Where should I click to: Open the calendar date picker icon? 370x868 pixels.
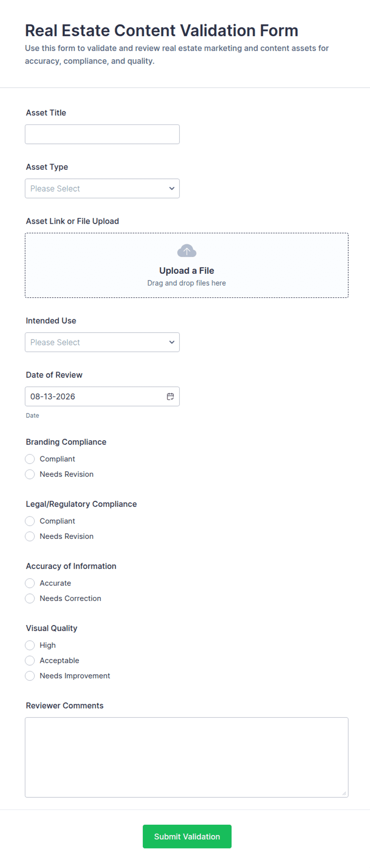(x=170, y=396)
